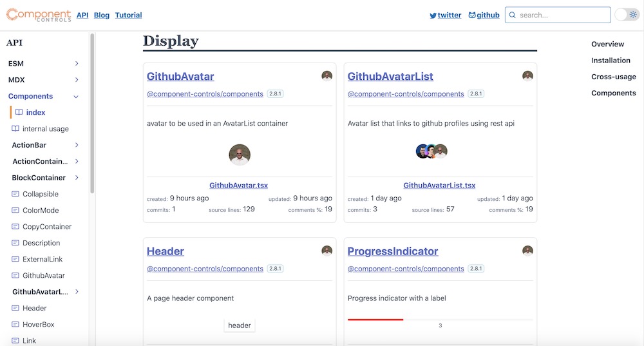644x346 pixels.
Task: Open the Blog top navigation link
Action: [x=102, y=15]
